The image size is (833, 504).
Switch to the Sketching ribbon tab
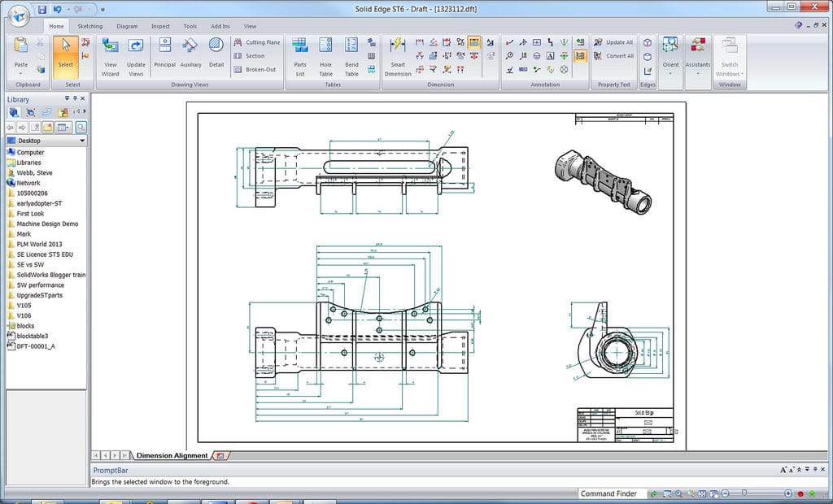[90, 25]
